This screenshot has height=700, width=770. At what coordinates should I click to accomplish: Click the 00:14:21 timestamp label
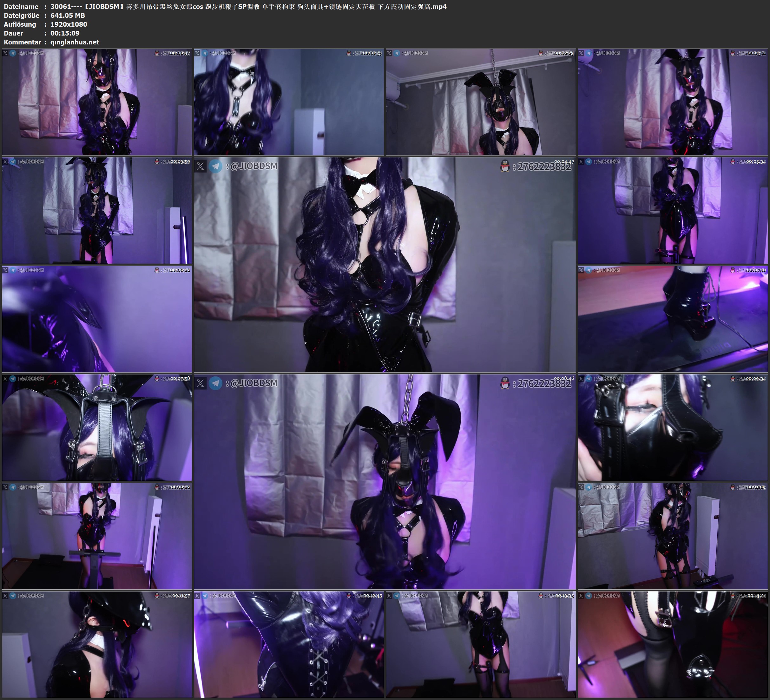click(x=757, y=596)
